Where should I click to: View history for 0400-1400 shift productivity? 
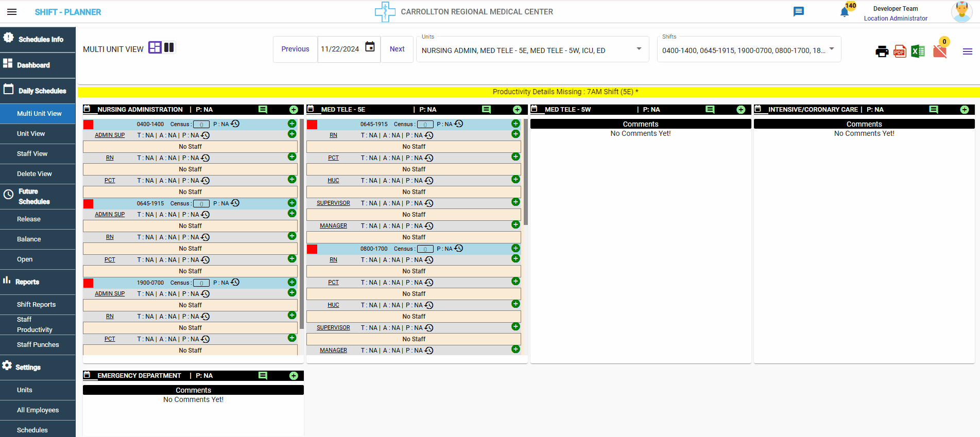[x=235, y=124]
